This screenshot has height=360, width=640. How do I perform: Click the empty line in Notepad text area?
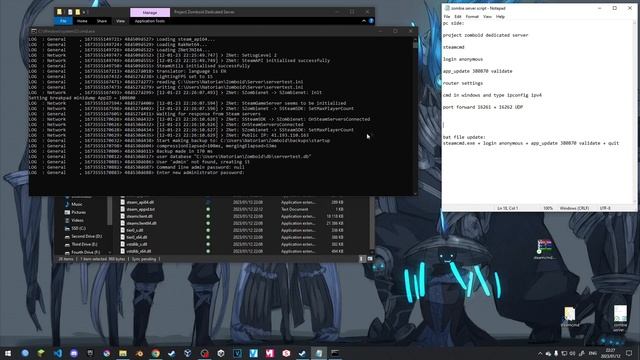537,125
